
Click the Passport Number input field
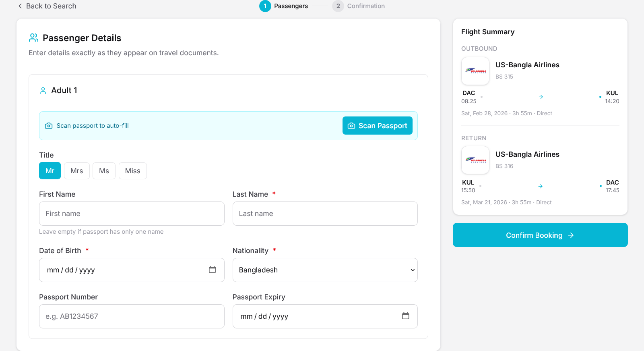[x=132, y=316]
